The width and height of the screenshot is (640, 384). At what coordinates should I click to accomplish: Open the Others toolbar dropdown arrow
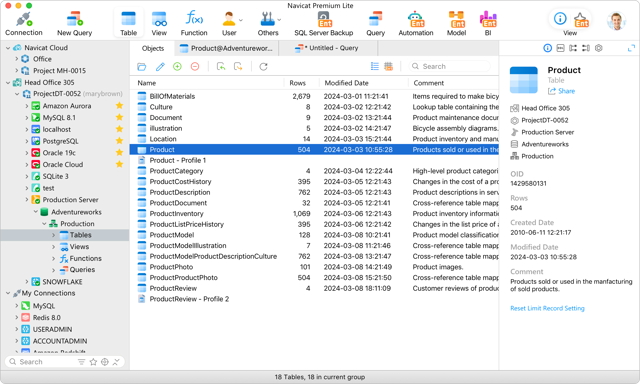279,20
